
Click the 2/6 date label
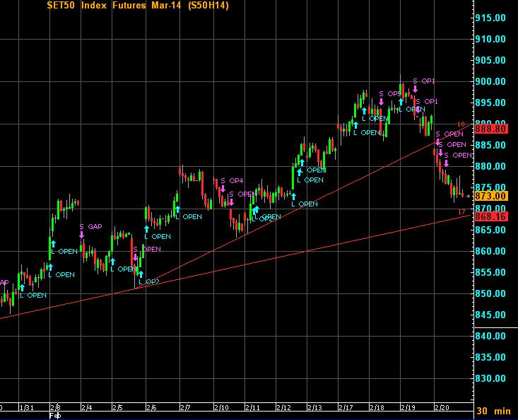click(151, 407)
